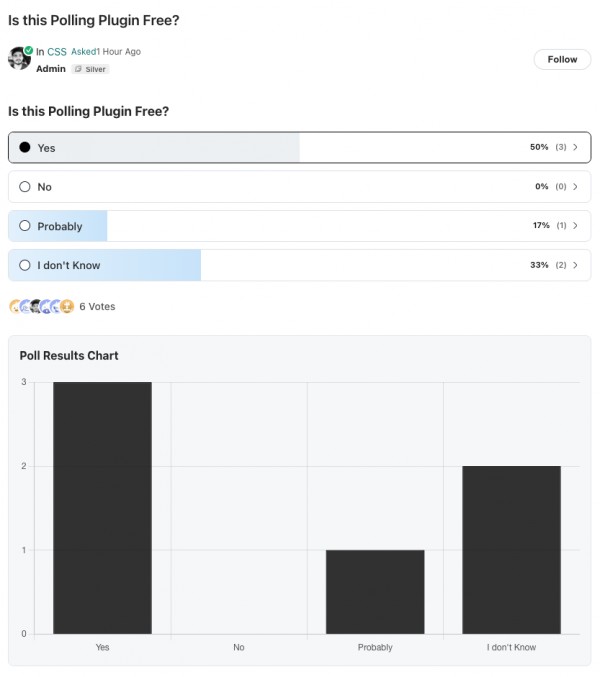Image resolution: width=600 pixels, height=677 pixels.
Task: Open the CSS category link
Action: [57, 52]
